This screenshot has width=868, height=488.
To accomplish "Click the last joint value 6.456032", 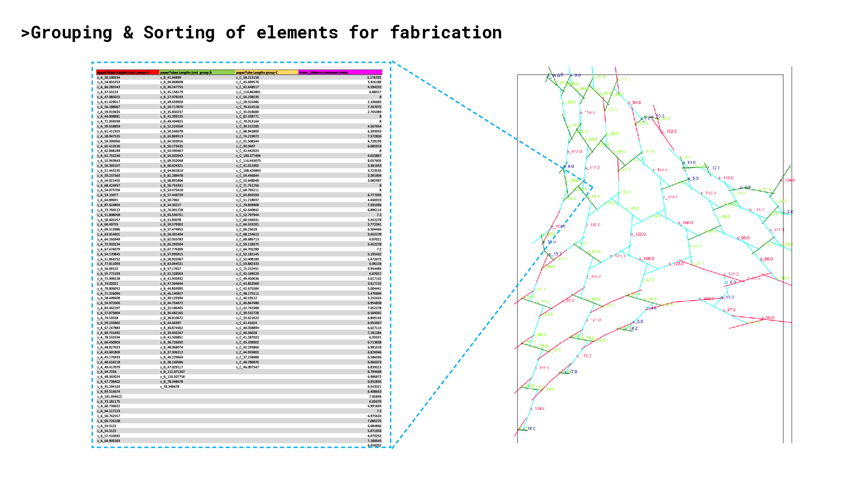I will coord(374,446).
